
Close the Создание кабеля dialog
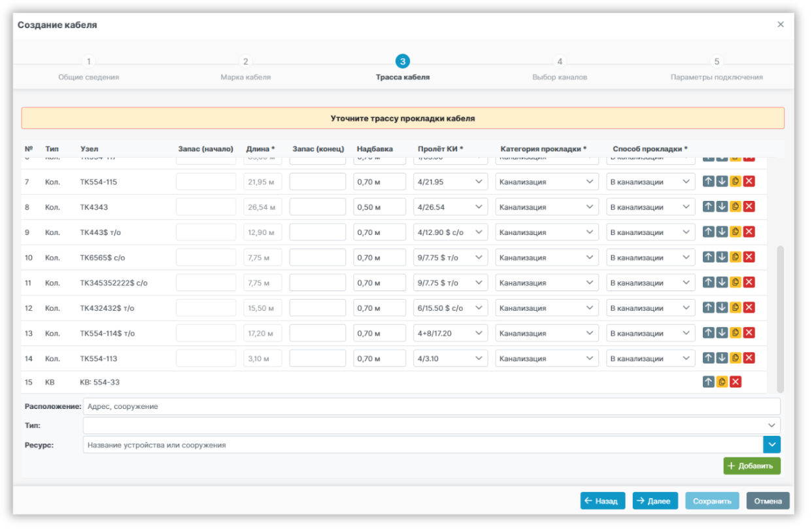click(x=781, y=24)
